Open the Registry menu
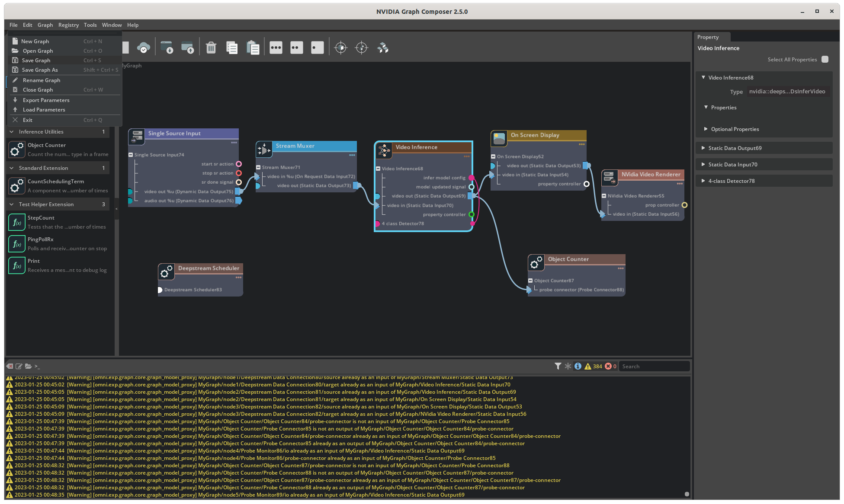844x504 pixels. [x=68, y=25]
